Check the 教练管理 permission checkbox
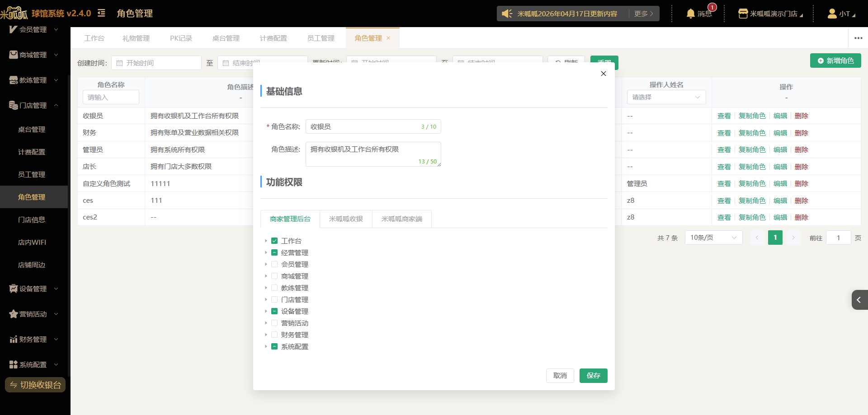The height and width of the screenshot is (415, 868). (x=274, y=288)
